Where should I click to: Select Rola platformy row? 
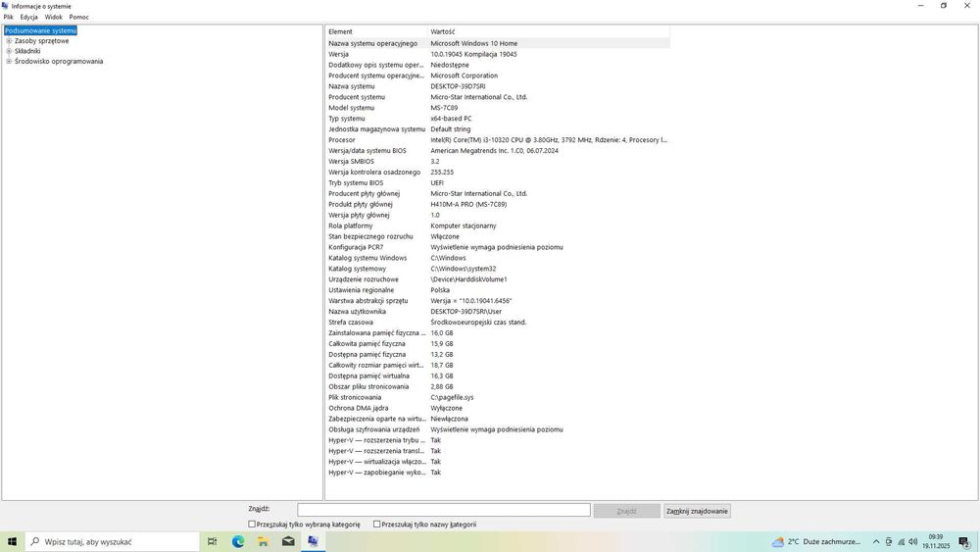(x=498, y=226)
